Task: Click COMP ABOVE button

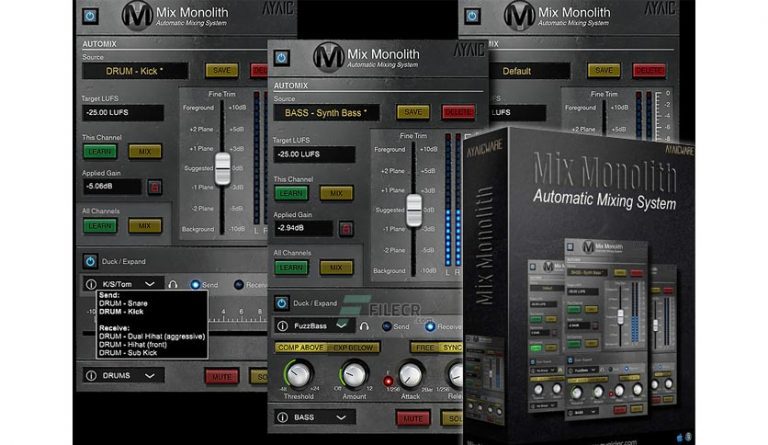Action: point(299,347)
